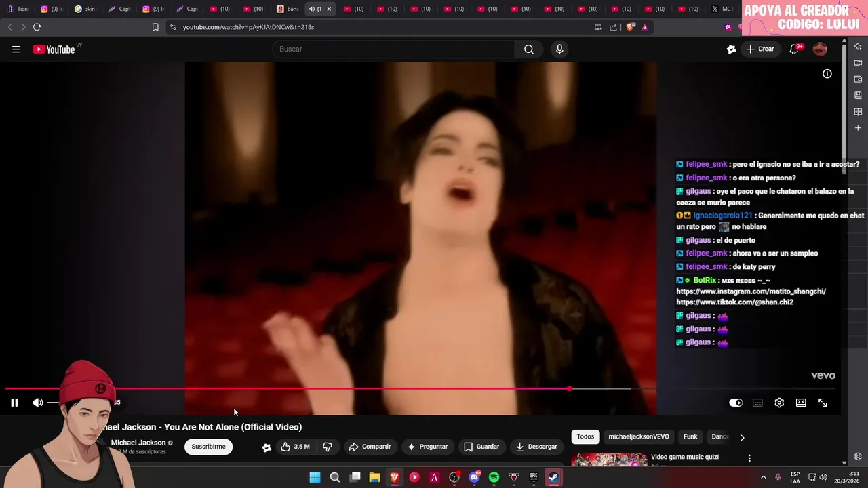Dislike the video
Viewport: 868px width, 488px height.
[x=328, y=447]
